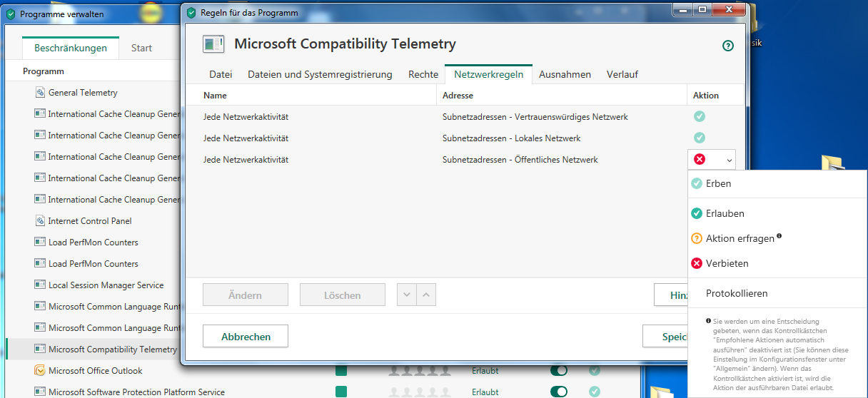
Task: Choose Erben from the action menu
Action: (777, 183)
